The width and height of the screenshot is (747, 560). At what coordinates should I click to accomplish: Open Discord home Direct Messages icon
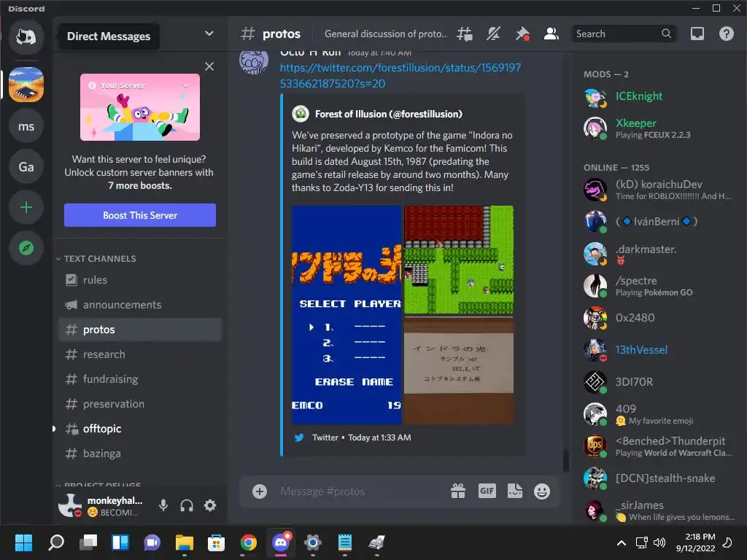coord(26,36)
